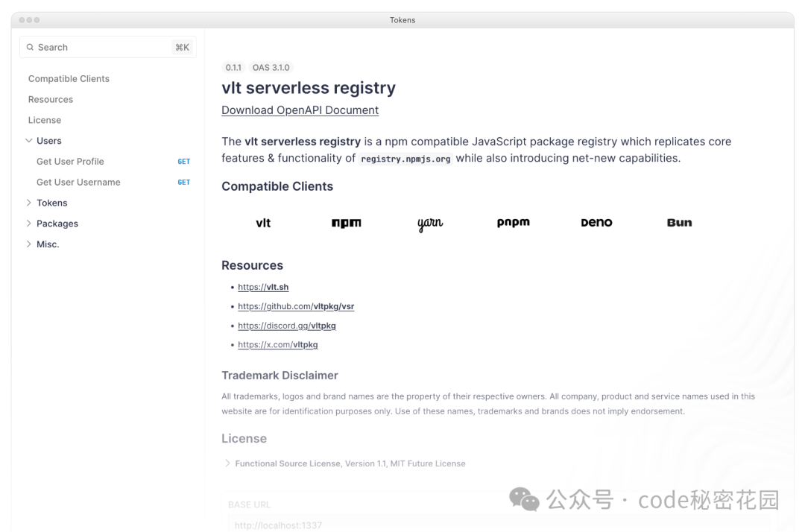Click the deno client logo
This screenshot has width=805, height=532.
click(596, 223)
